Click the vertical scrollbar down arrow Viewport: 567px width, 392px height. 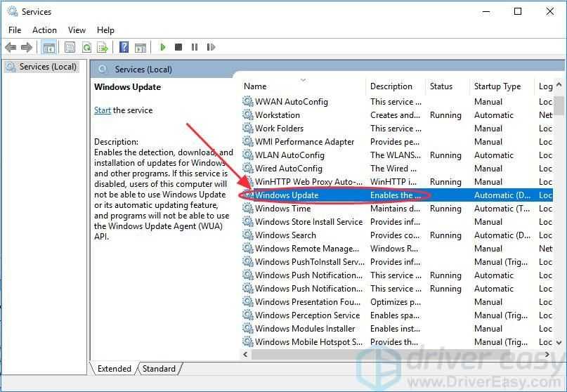pyautogui.click(x=559, y=342)
